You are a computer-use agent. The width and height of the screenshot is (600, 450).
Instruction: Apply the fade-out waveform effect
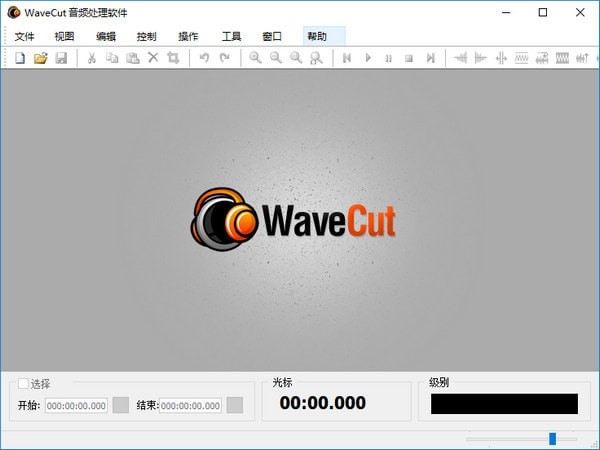point(481,58)
